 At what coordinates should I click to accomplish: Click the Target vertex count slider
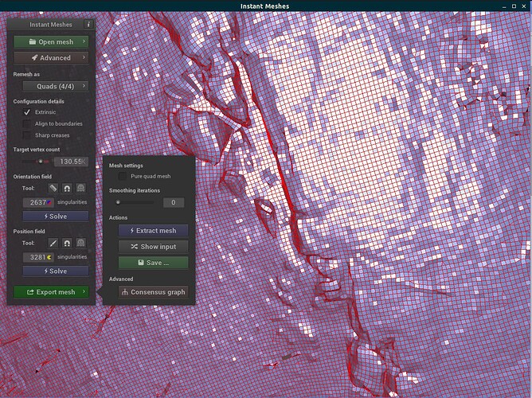click(36, 162)
